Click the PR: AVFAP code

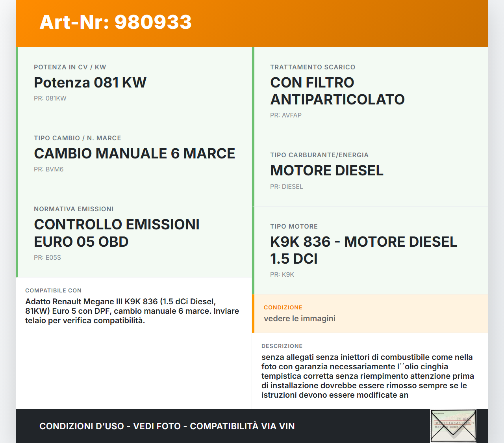coord(286,115)
